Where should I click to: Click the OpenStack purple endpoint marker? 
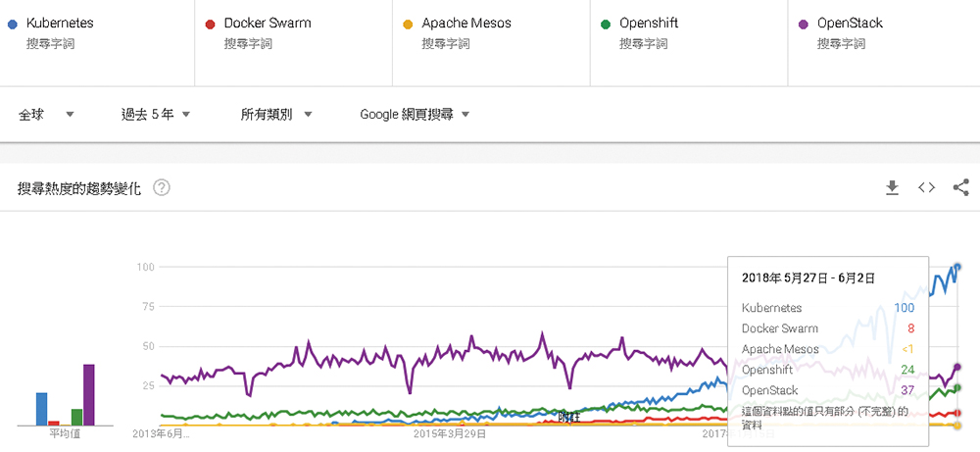(x=957, y=367)
